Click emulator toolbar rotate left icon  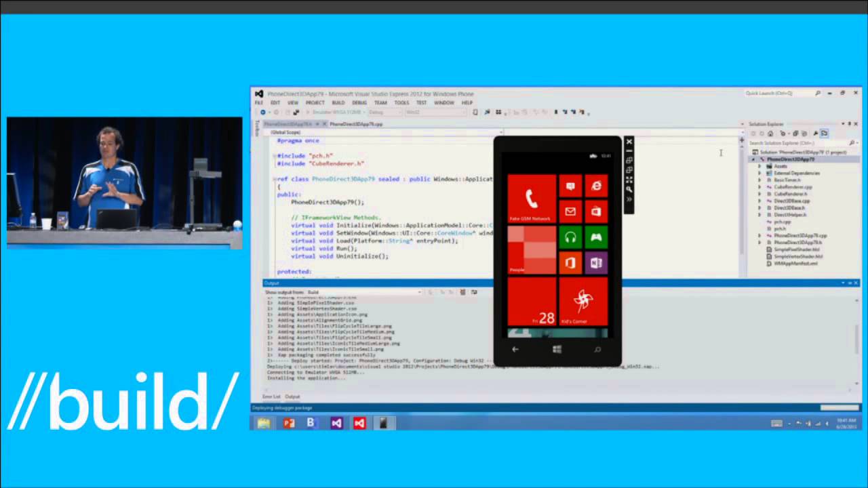629,161
